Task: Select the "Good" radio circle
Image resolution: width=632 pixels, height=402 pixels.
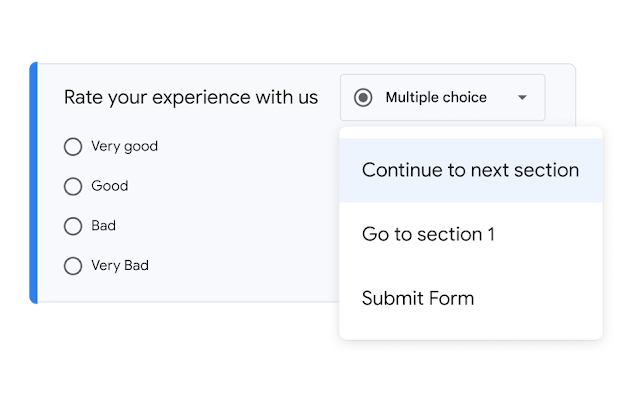Action: pyautogui.click(x=73, y=186)
